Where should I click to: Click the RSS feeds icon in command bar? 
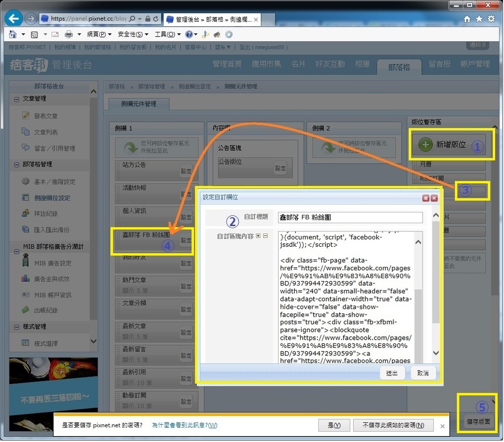(x=34, y=34)
